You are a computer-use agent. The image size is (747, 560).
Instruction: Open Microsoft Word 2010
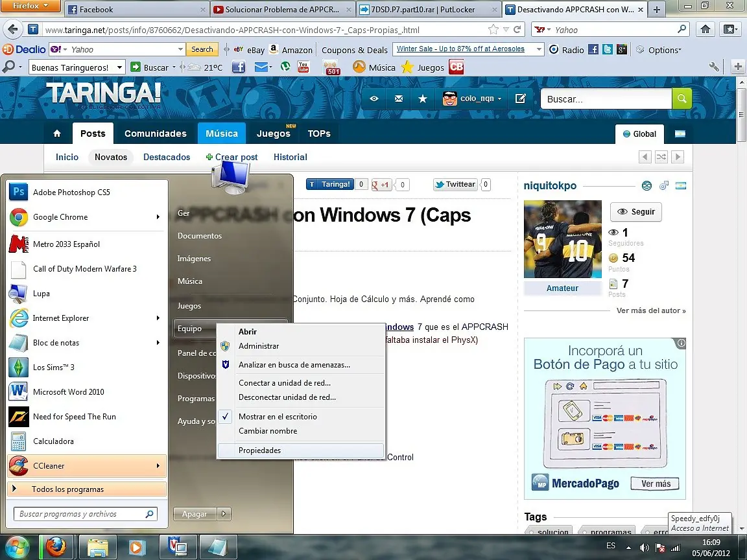(68, 392)
